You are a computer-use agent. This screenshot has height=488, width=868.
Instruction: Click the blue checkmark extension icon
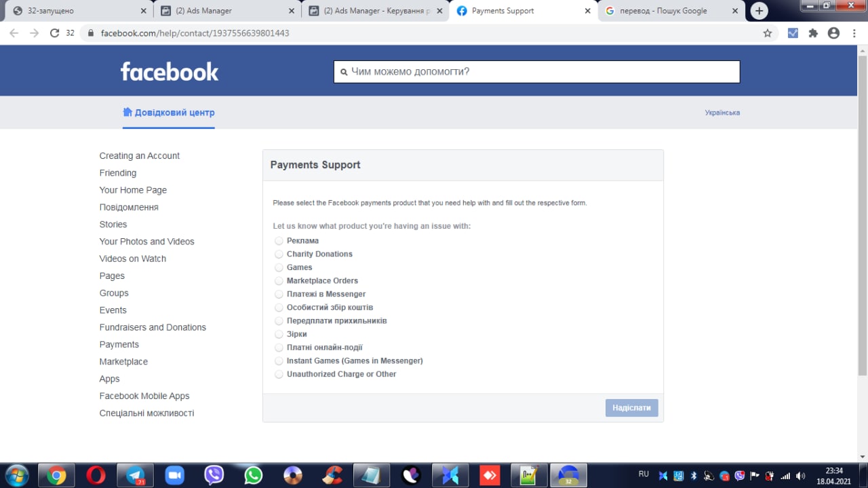tap(793, 33)
